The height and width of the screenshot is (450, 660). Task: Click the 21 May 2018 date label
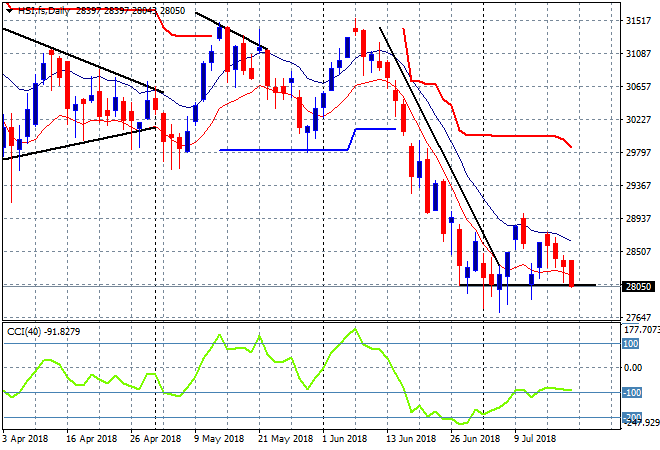point(286,439)
